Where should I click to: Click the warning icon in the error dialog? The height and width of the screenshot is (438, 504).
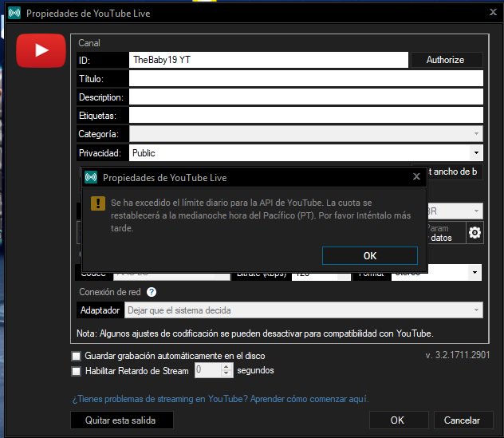coord(98,203)
